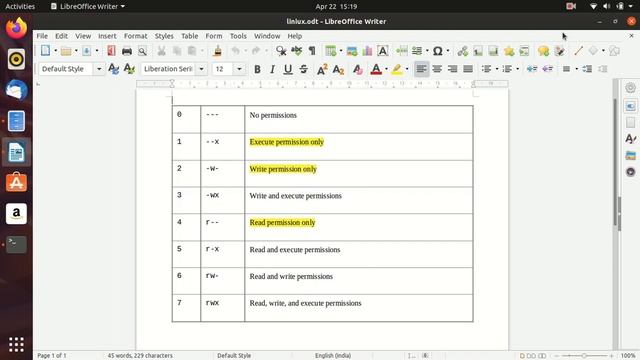Open Firefox from the dock
This screenshot has height=360, width=640.
16,28
